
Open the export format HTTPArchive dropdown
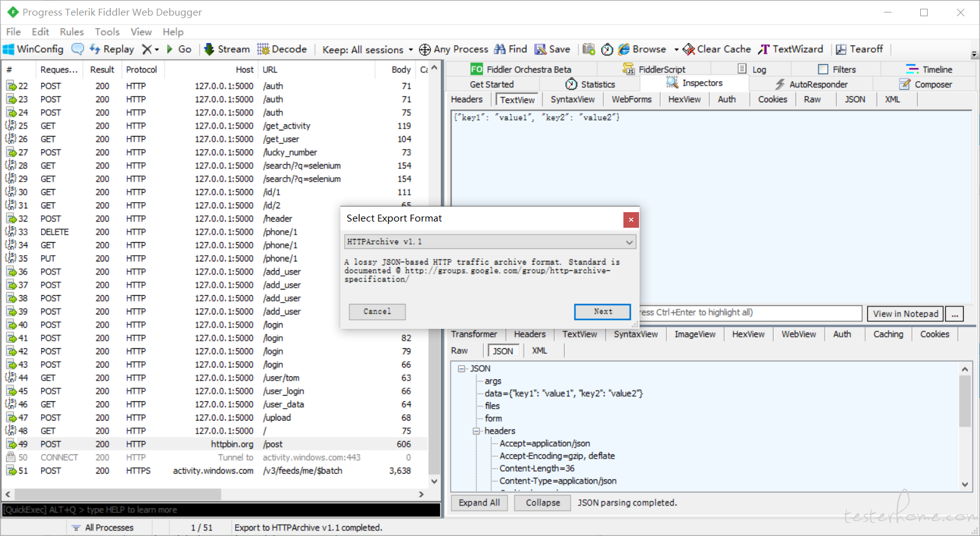pos(490,241)
